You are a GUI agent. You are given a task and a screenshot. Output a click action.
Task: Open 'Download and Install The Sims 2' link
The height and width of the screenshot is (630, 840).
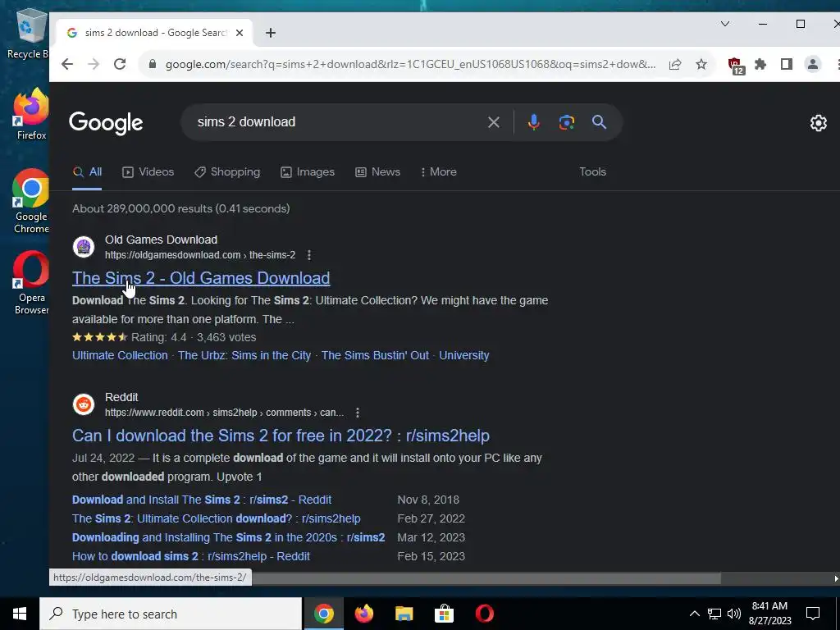tap(202, 500)
